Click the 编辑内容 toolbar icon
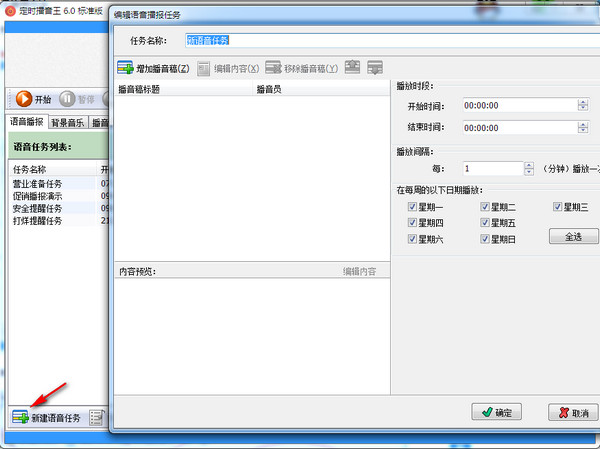 point(204,68)
